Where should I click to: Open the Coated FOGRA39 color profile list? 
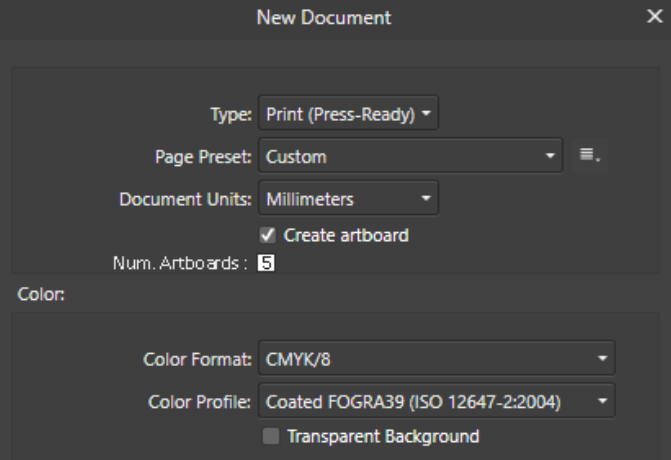tap(436, 401)
